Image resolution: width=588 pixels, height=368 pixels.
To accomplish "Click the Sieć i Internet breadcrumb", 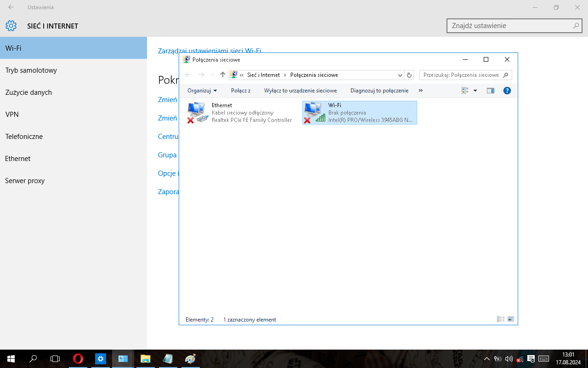I will point(263,75).
